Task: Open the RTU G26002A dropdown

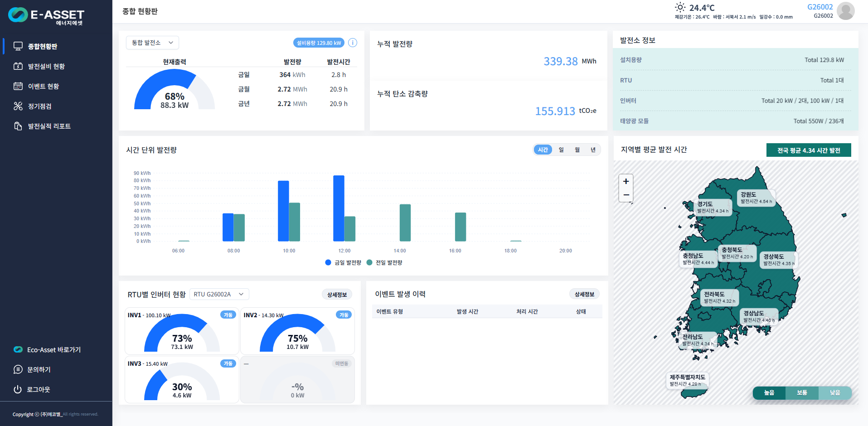Action: 219,294
